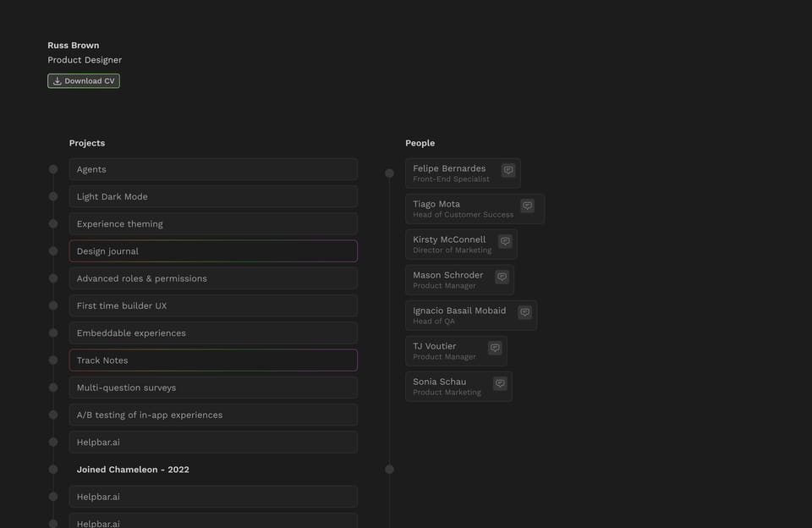This screenshot has width=812, height=528.
Task: Open chat icon next to TJ Voutier
Action: [x=495, y=348]
